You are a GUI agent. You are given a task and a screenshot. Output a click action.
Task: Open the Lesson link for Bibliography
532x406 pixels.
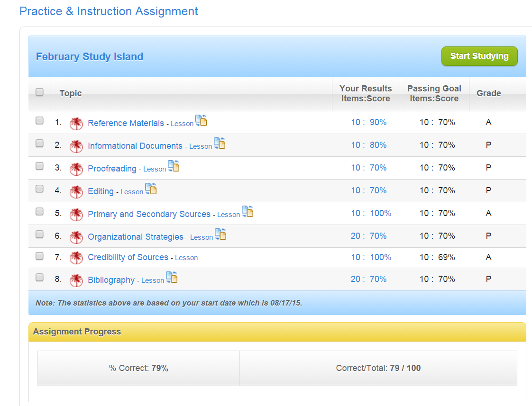pyautogui.click(x=153, y=280)
